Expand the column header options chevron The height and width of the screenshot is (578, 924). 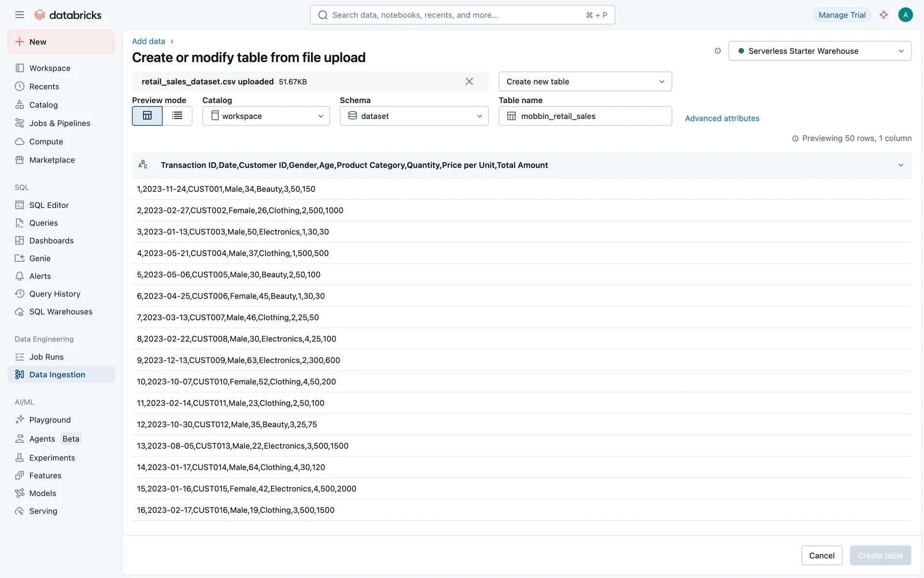pos(900,165)
